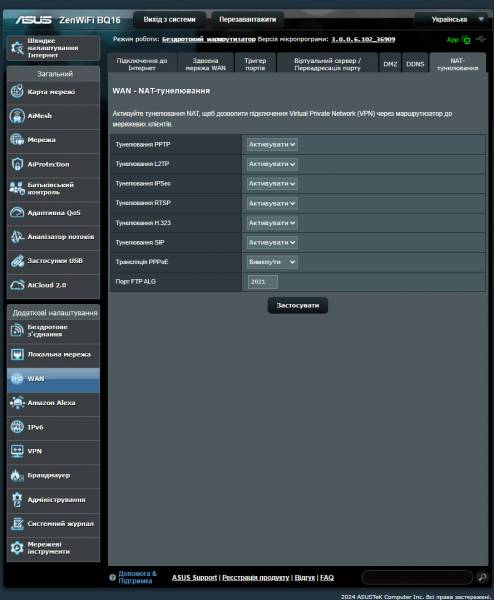Open the VPN monitor icon
494x600 pixels.
coord(17,451)
